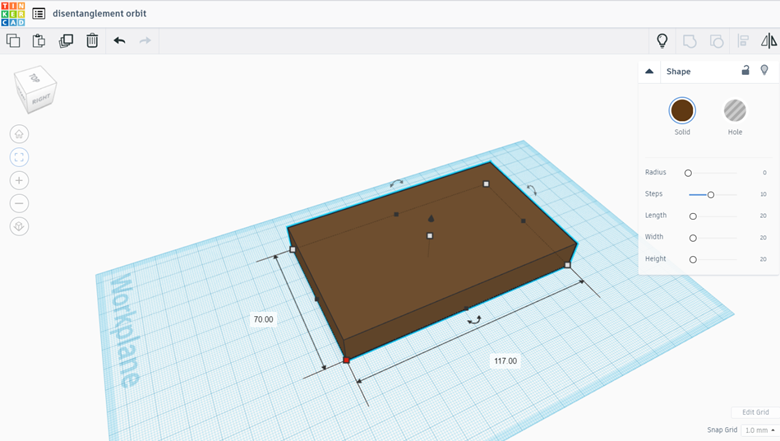Image resolution: width=780 pixels, height=441 pixels.
Task: Switch to orthographic view cube icon
Action: 19,226
